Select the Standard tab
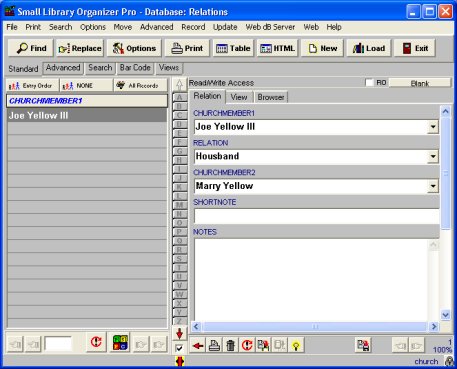 coord(23,69)
